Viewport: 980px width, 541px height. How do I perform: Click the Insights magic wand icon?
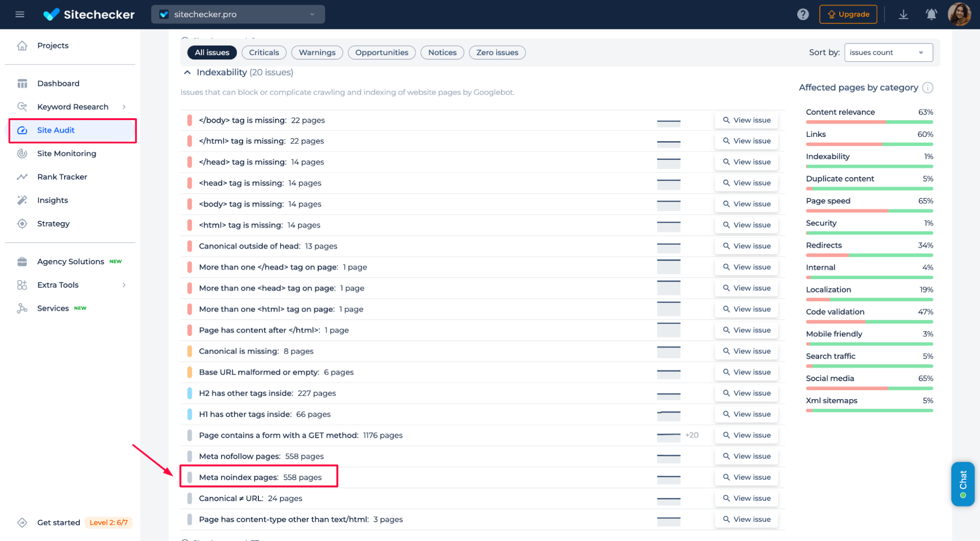point(22,200)
